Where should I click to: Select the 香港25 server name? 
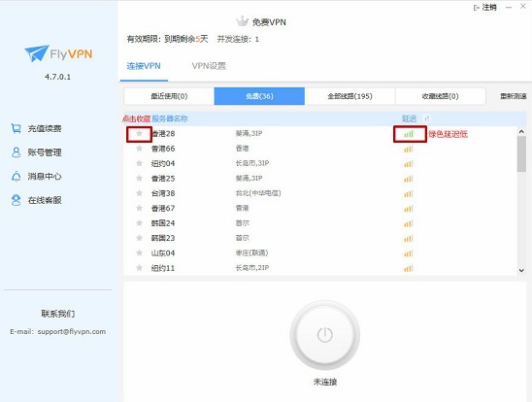[163, 179]
